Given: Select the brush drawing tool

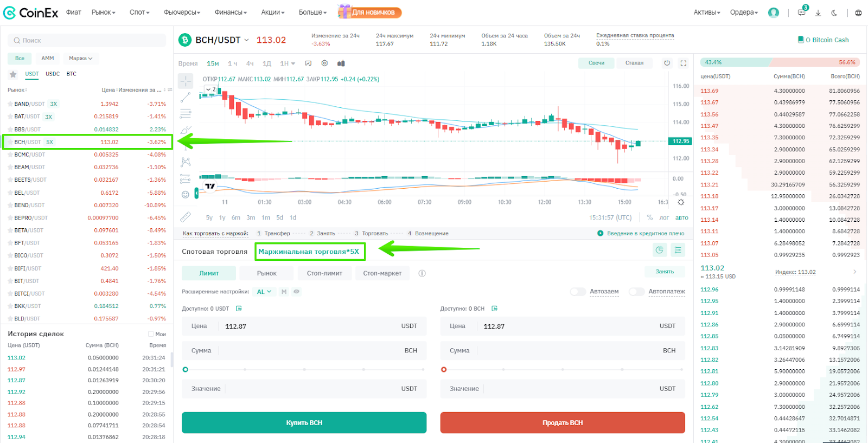Looking at the screenshot, I should click(x=186, y=130).
